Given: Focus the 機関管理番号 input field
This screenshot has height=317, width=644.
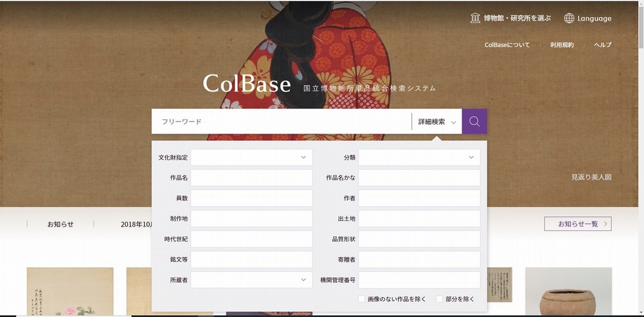Looking at the screenshot, I should coord(419,279).
